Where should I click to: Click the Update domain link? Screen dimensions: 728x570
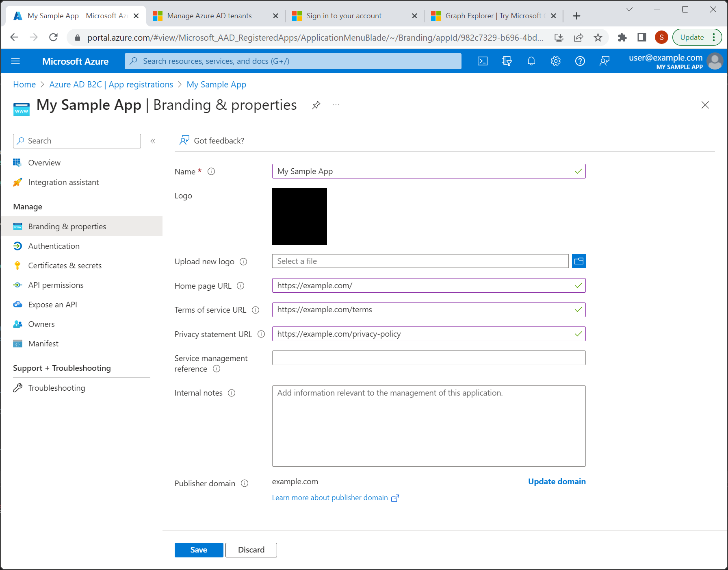point(557,481)
